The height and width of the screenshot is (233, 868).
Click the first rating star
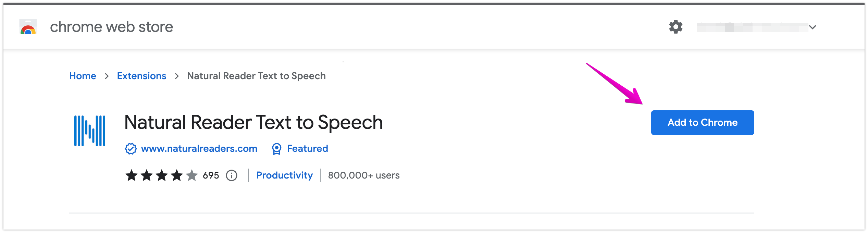[x=132, y=175]
